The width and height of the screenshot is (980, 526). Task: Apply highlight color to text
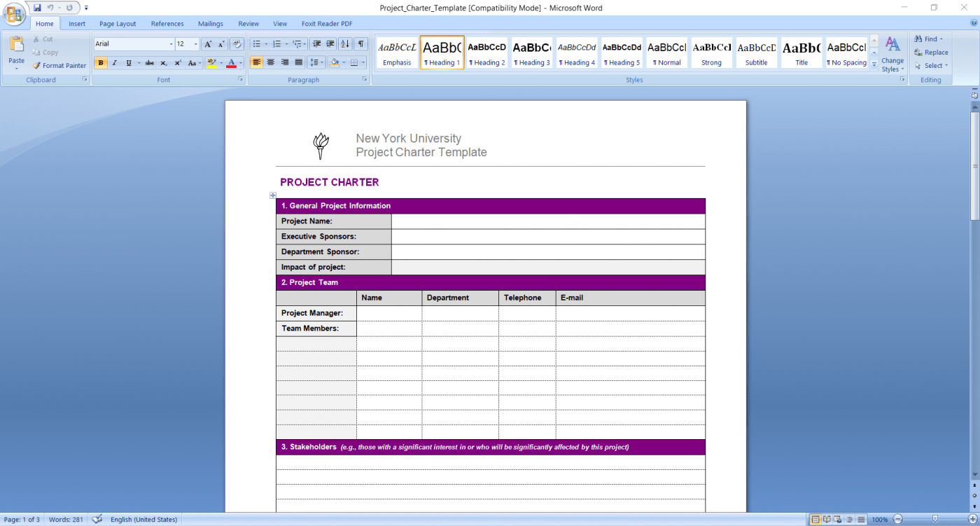(213, 62)
